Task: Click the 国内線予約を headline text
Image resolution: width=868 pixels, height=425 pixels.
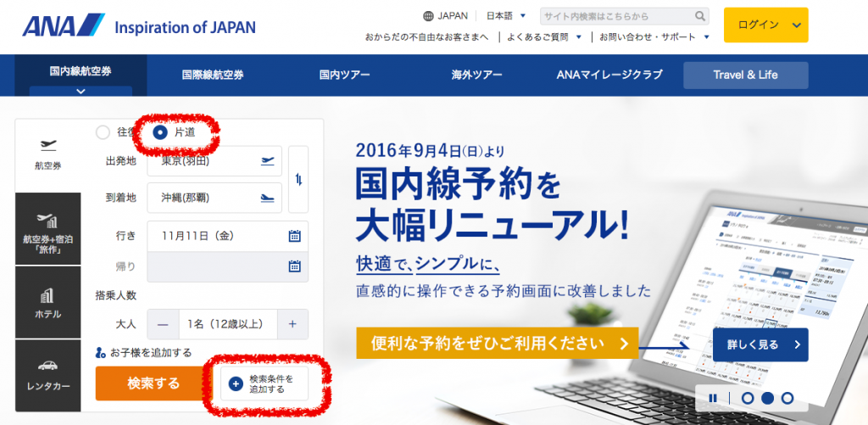Action: (x=459, y=186)
